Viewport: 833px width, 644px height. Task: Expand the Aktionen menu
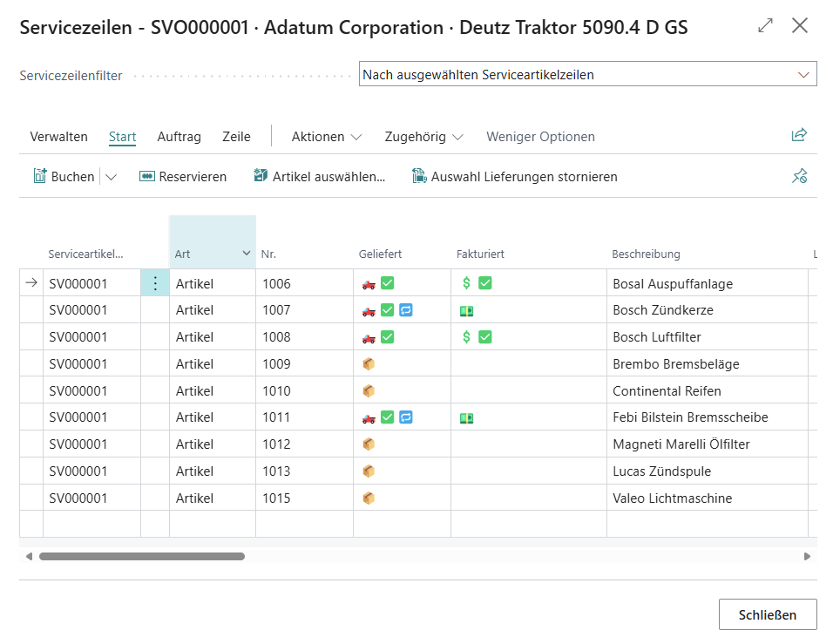pyautogui.click(x=326, y=137)
